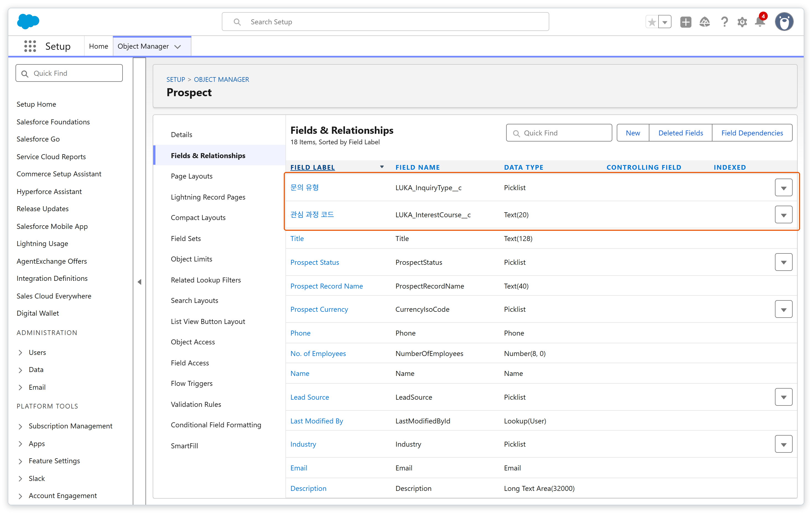
Task: Click the sidebar Quick Find field
Action: click(x=69, y=73)
